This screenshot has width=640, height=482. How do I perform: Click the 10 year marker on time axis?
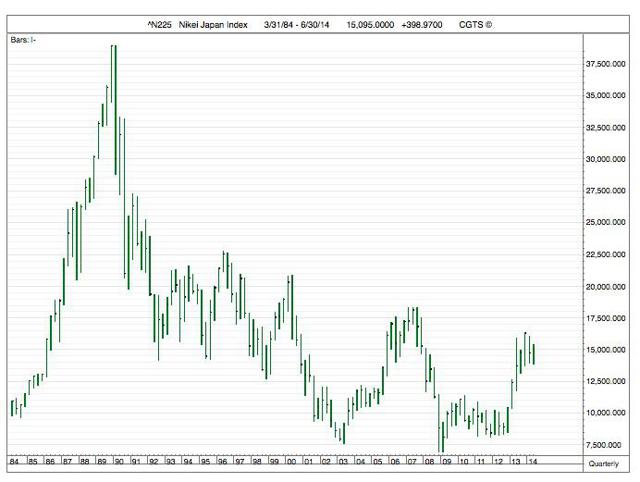[x=464, y=462]
